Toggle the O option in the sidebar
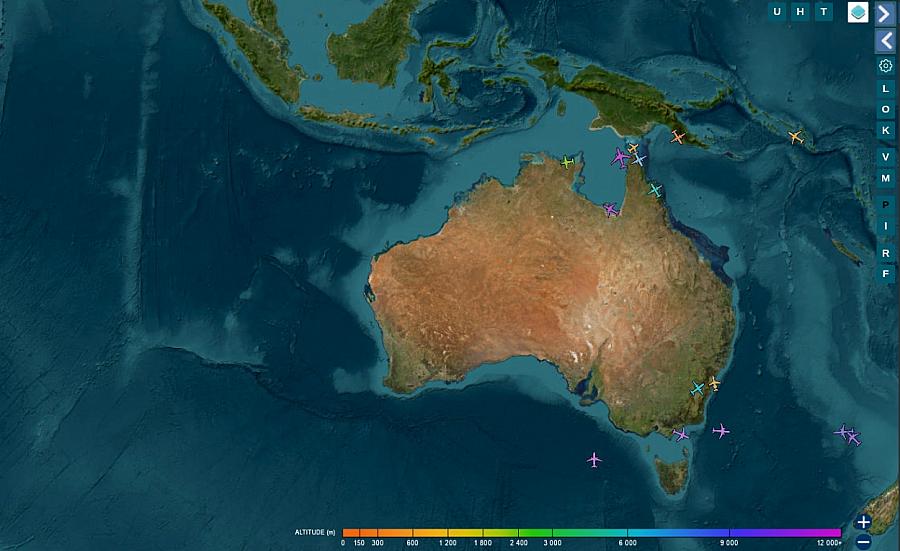The image size is (900, 551). tap(885, 109)
